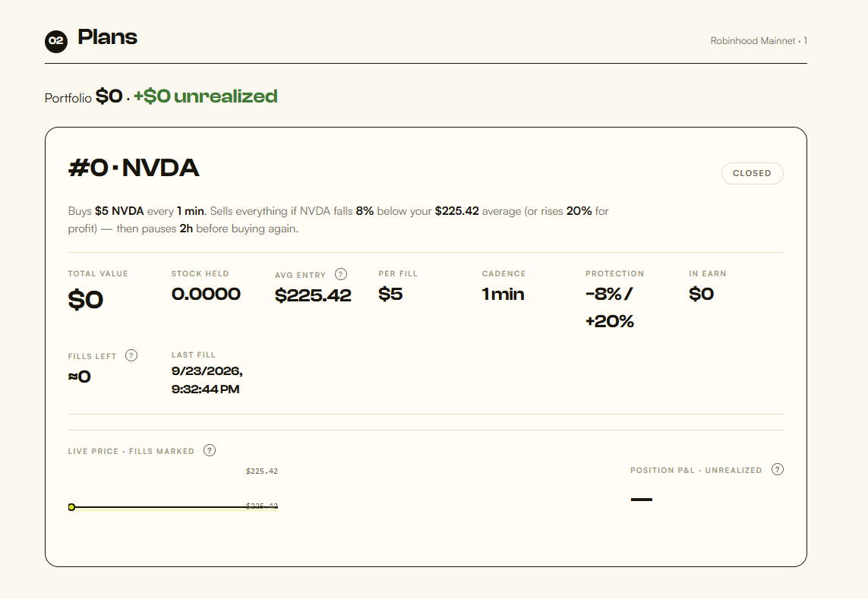
Task: Click the #0 · NVDA plan title
Action: point(134,168)
